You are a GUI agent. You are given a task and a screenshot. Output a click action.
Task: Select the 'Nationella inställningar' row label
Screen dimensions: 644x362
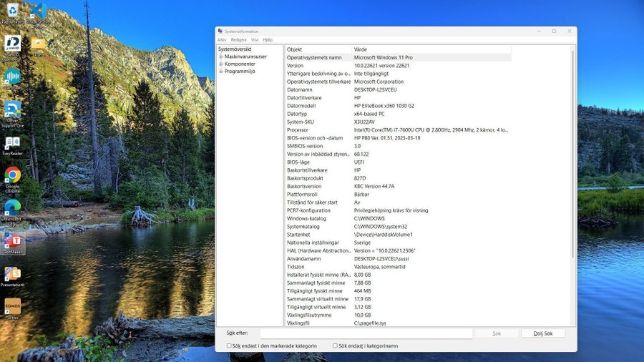tap(313, 243)
